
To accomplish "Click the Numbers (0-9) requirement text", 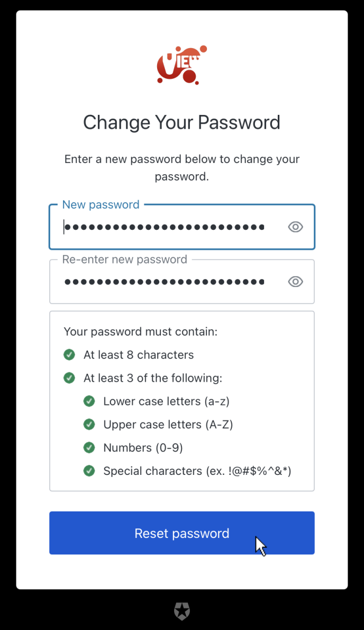I will coord(143,448).
